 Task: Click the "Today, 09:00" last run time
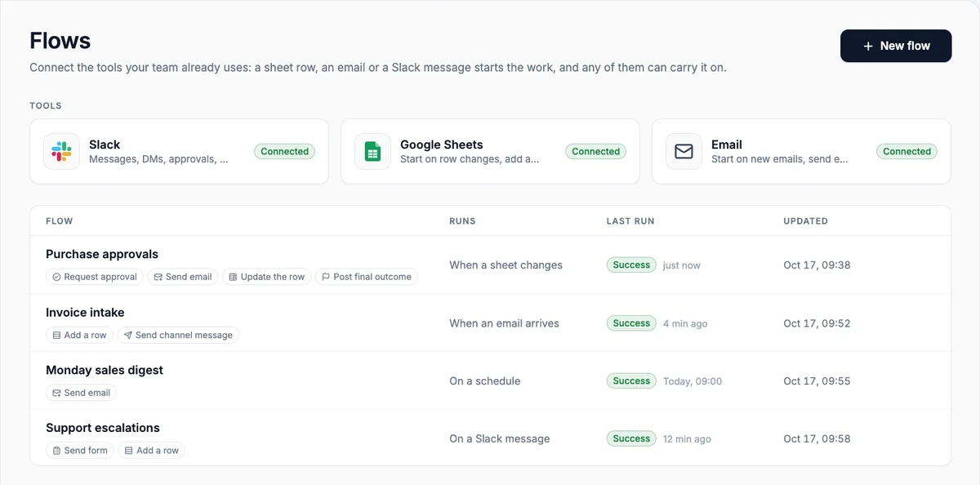click(693, 381)
